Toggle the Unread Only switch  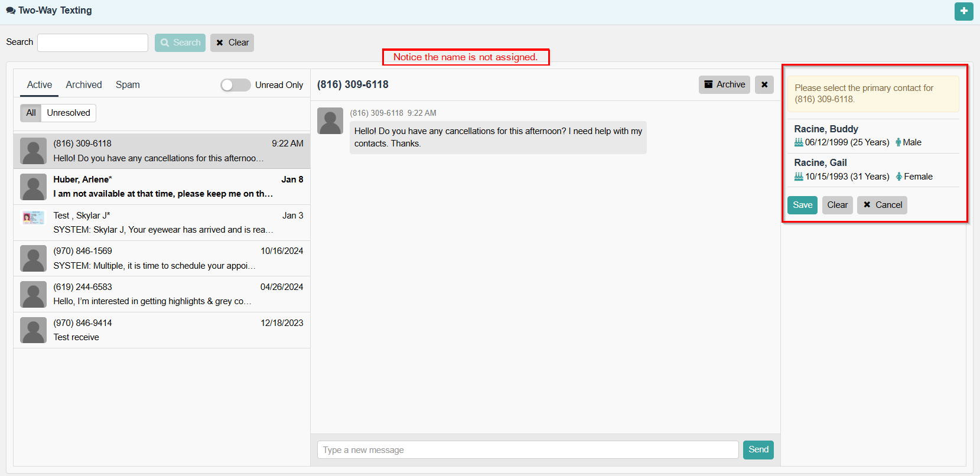pyautogui.click(x=235, y=85)
